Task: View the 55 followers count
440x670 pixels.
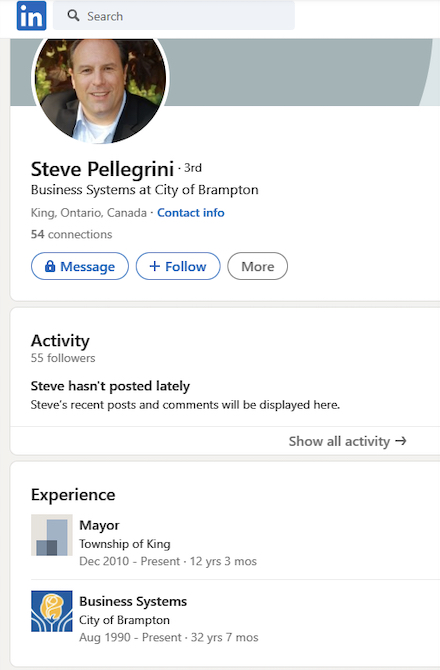Action: point(63,358)
